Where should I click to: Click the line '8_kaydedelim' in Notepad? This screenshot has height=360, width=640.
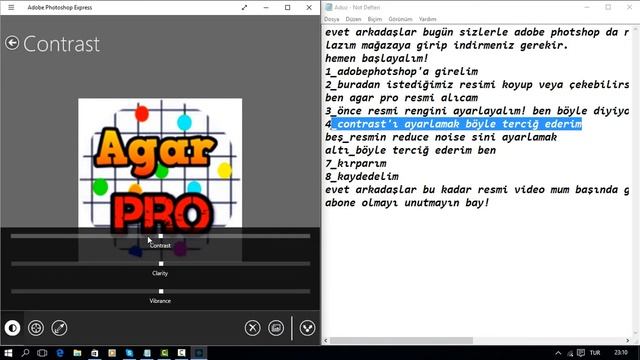click(362, 176)
